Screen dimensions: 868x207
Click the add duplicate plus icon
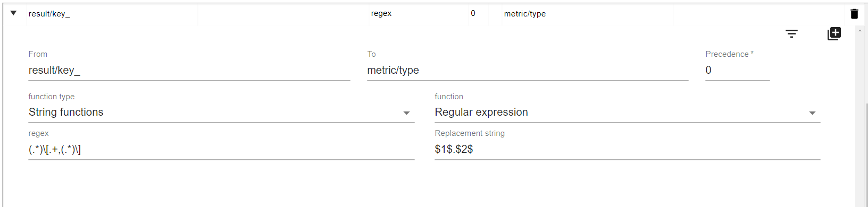(834, 33)
